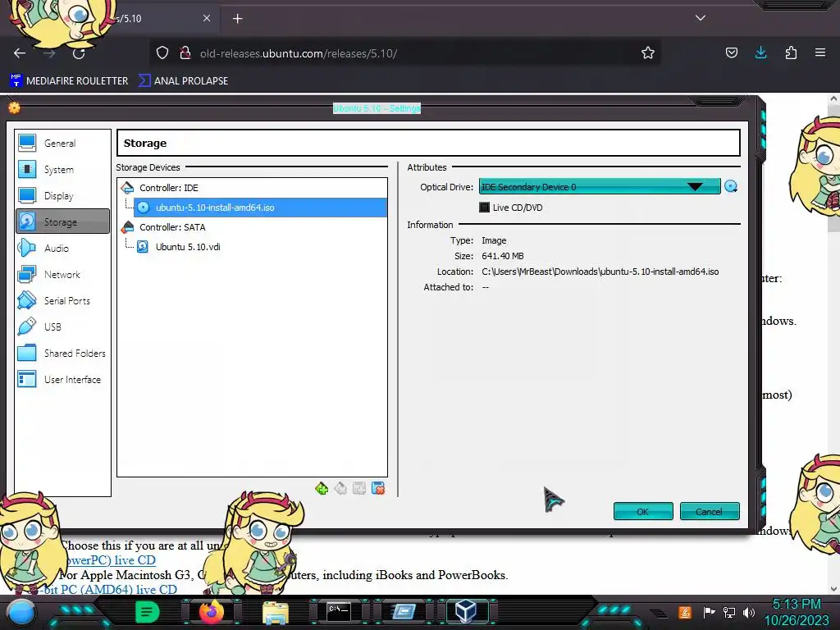Expand the Optical Drive dropdown

point(600,186)
